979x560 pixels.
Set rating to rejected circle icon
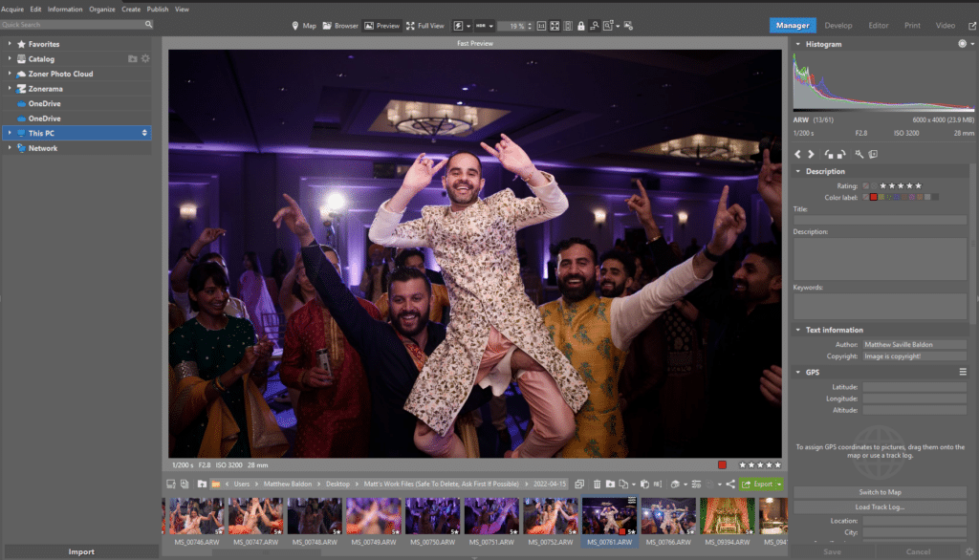874,186
